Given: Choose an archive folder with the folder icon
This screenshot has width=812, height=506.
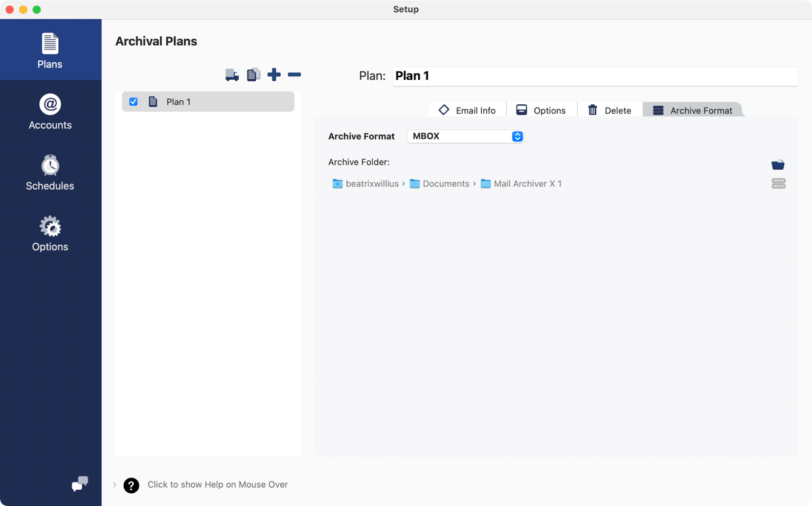Looking at the screenshot, I should tap(777, 164).
